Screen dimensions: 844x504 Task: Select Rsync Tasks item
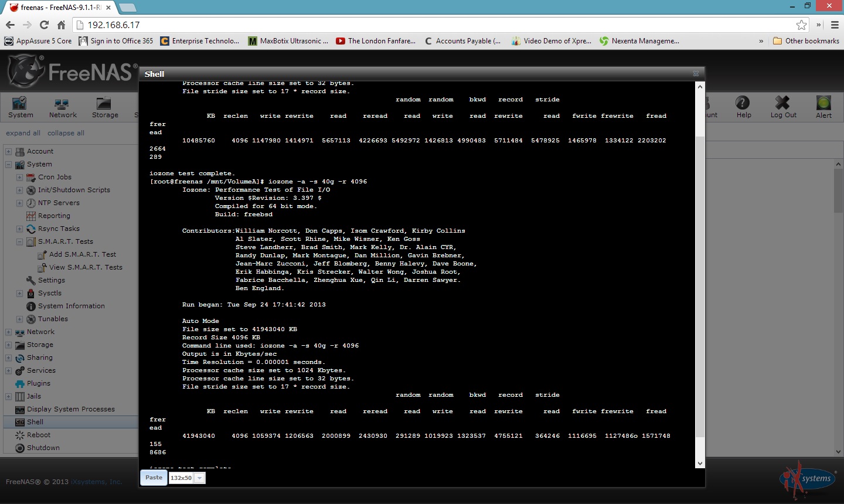(59, 229)
